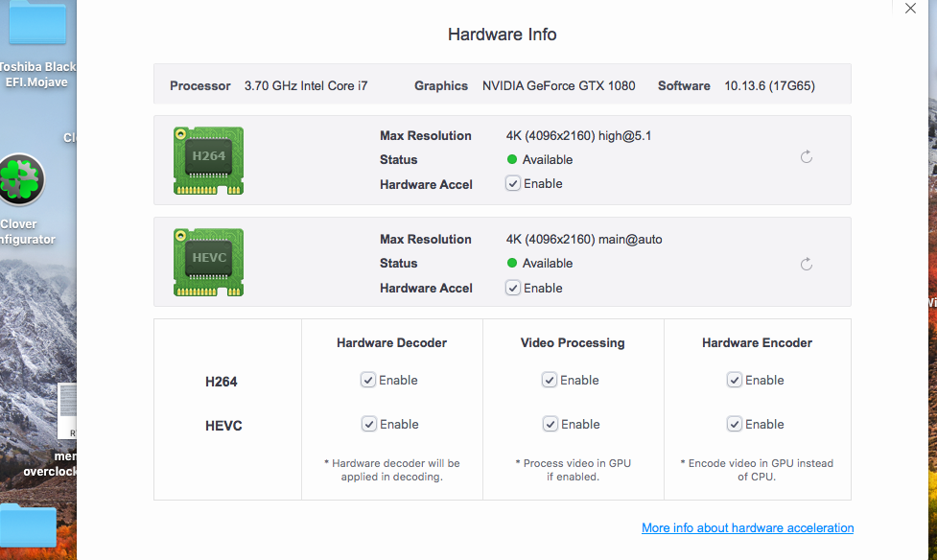Screen dimensions: 937x560
Task: Click the Graphics label
Action: click(x=441, y=86)
